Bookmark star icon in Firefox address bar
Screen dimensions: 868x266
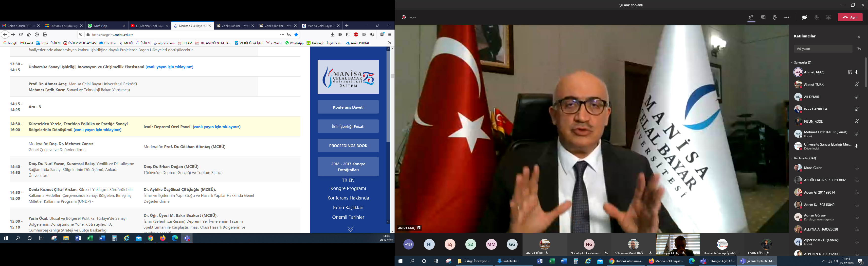pos(296,35)
